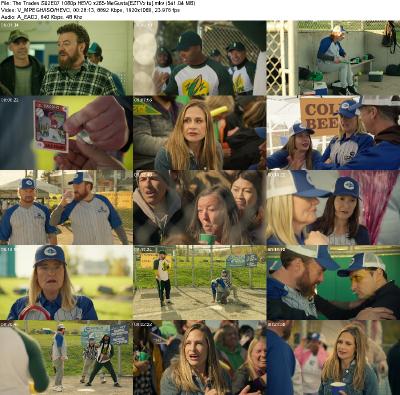
Task: Select the frame with three players at home plate
Action: click(66, 357)
